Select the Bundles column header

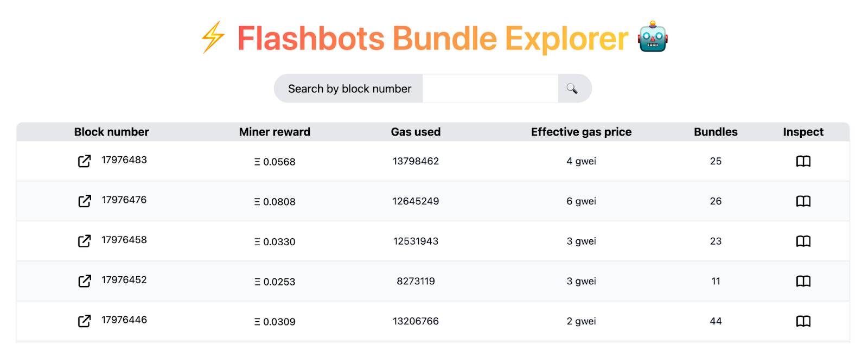click(x=716, y=132)
